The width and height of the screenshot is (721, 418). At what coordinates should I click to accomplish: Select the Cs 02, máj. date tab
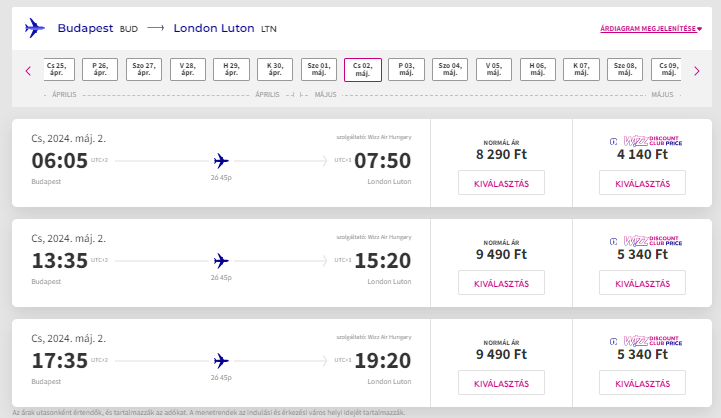pos(363,70)
